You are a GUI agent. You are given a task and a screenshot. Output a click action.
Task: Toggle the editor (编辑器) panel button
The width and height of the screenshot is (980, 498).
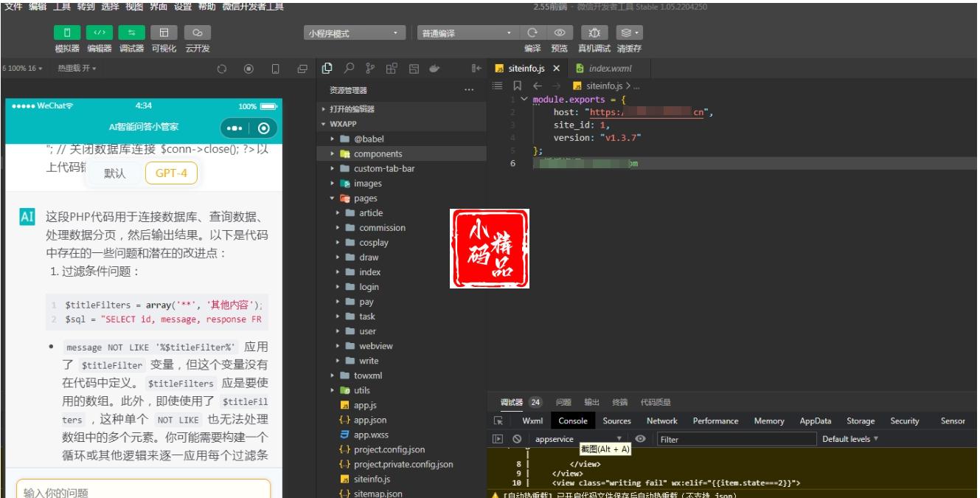point(100,33)
